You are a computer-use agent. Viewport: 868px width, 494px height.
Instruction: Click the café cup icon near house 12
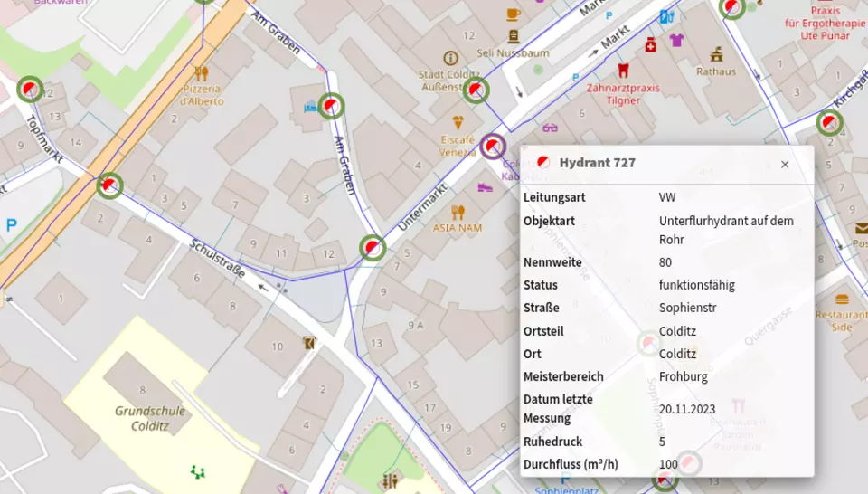(514, 14)
